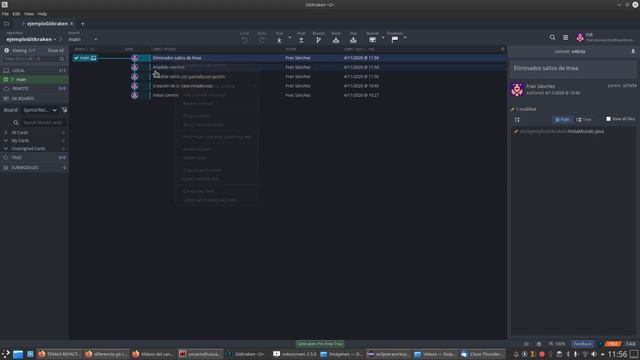
Task: Expand the All Cards group
Action: click(x=34, y=132)
